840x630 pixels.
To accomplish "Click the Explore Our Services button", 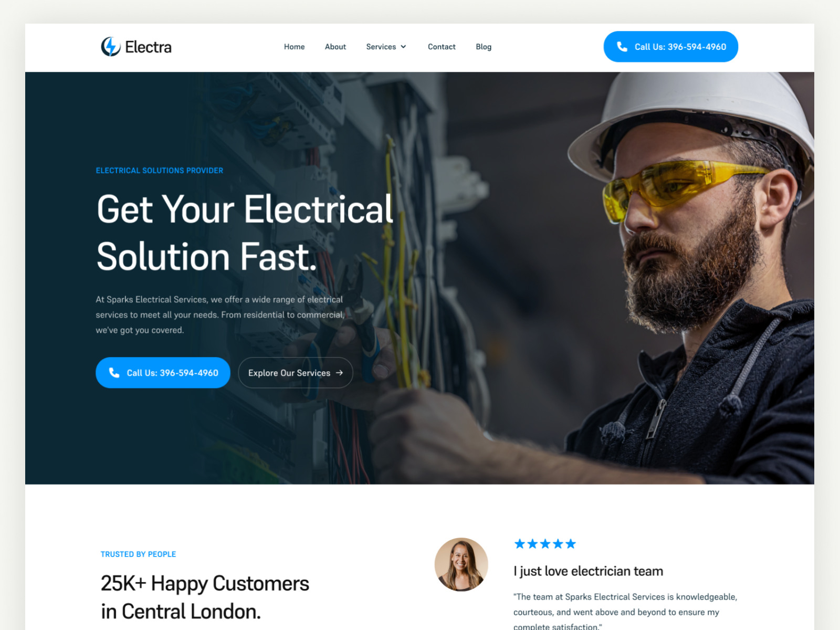I will point(296,373).
